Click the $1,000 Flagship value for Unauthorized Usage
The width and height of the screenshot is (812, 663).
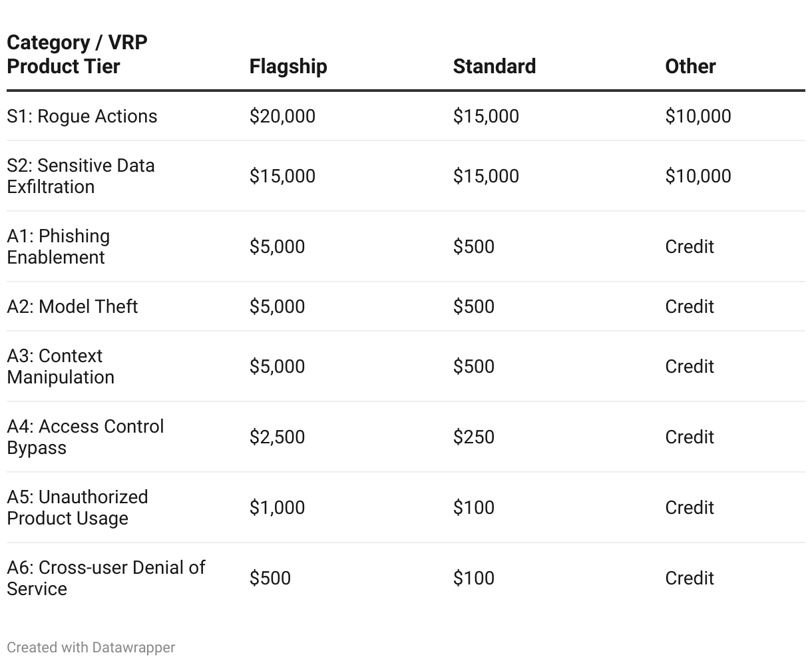(277, 507)
